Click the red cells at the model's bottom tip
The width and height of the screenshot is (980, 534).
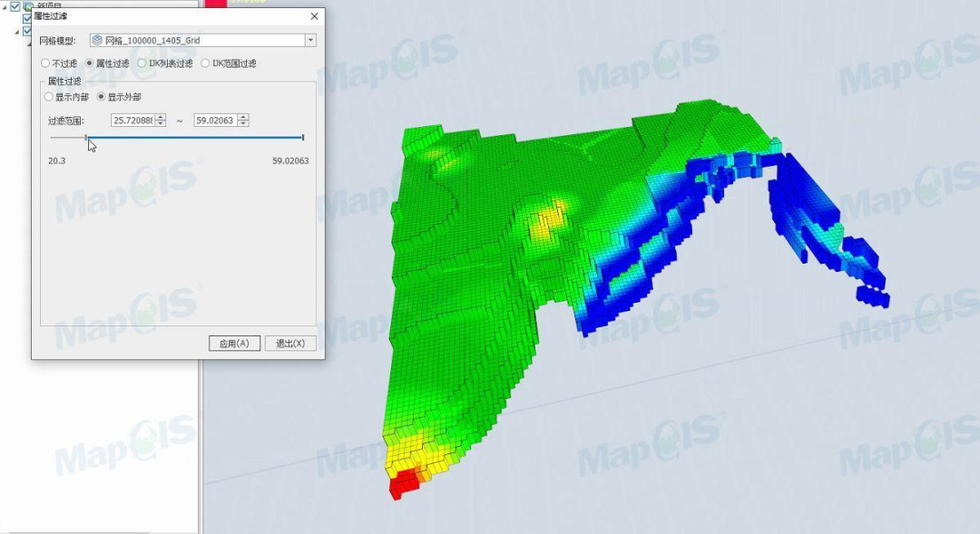405,484
